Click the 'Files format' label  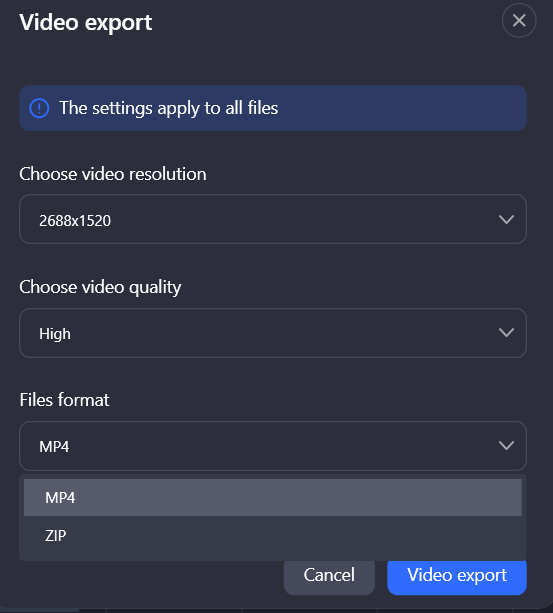64,400
